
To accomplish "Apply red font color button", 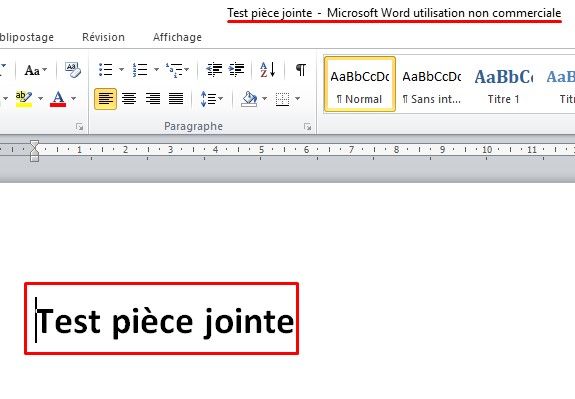I will 58,99.
